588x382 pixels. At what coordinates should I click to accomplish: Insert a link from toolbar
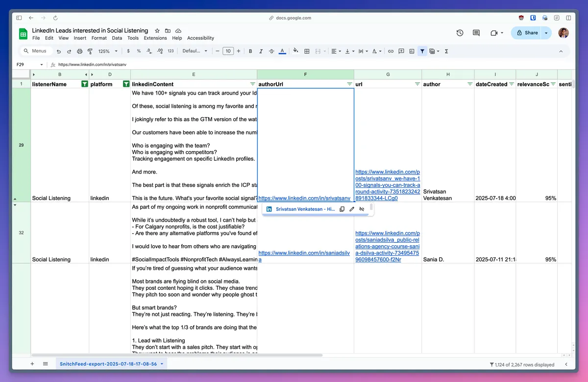[x=391, y=51]
